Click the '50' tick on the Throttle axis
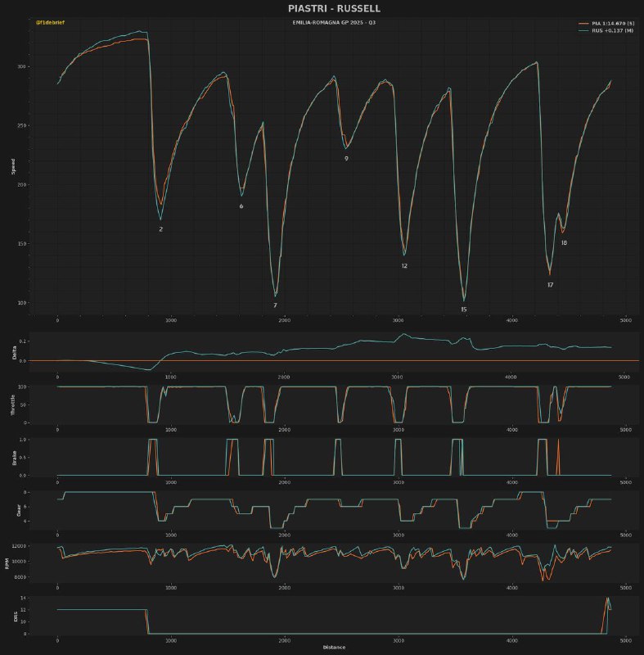Screen dimensions: 644x655 point(24,405)
